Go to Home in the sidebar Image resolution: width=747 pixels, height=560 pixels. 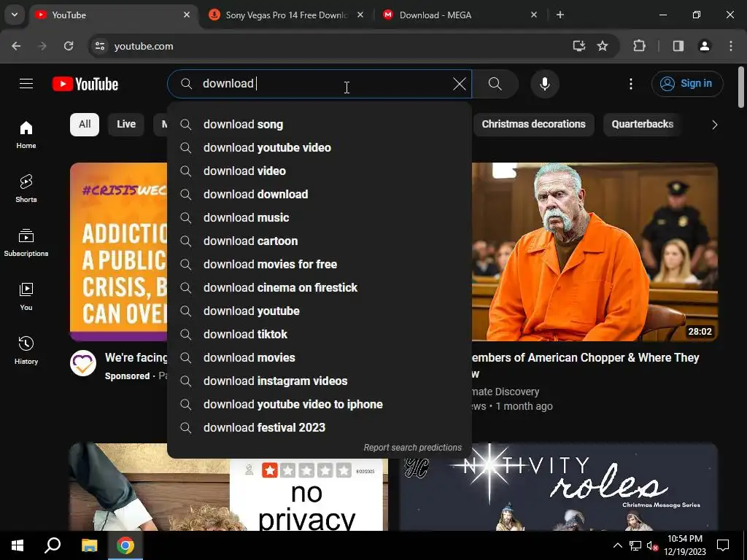(x=26, y=135)
